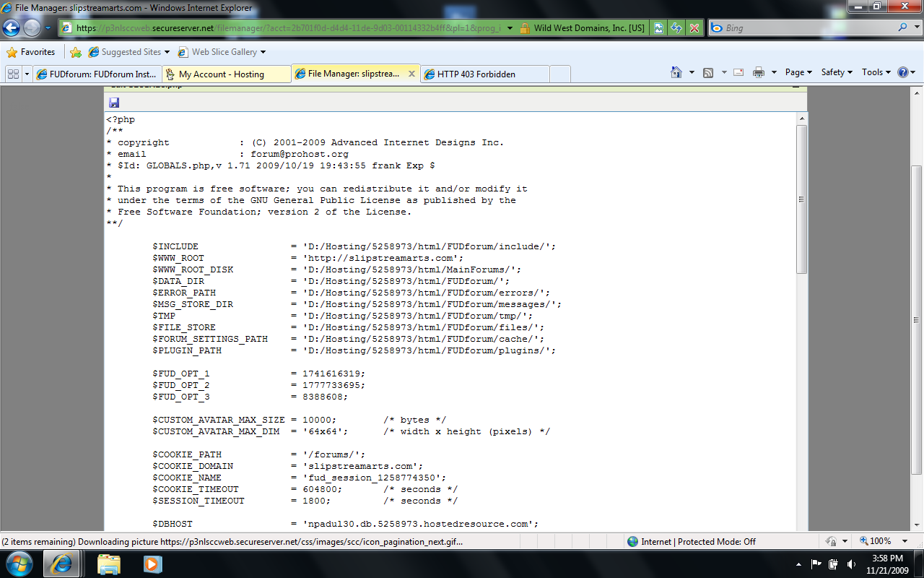Refresh the current page
Viewport: 924px width, 578px height.
tap(676, 28)
